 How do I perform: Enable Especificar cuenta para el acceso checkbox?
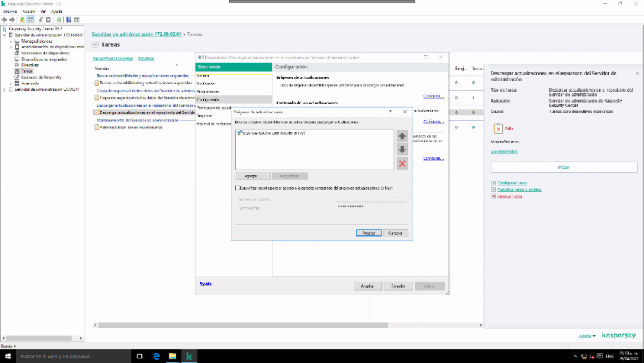(238, 188)
